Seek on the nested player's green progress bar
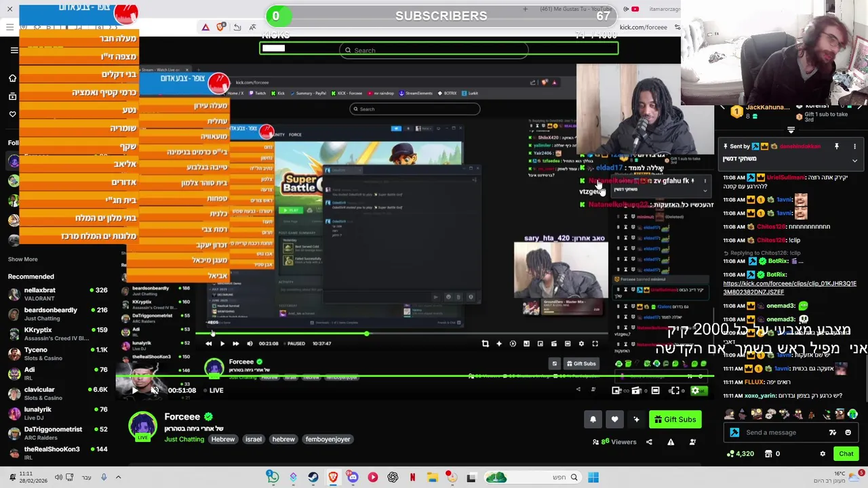The width and height of the screenshot is (868, 488). click(x=400, y=333)
